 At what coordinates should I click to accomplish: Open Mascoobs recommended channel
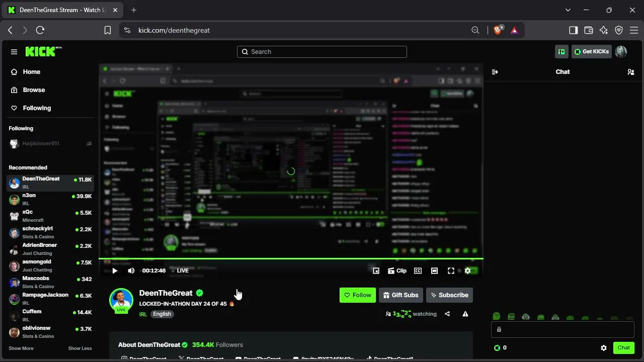pos(50,282)
